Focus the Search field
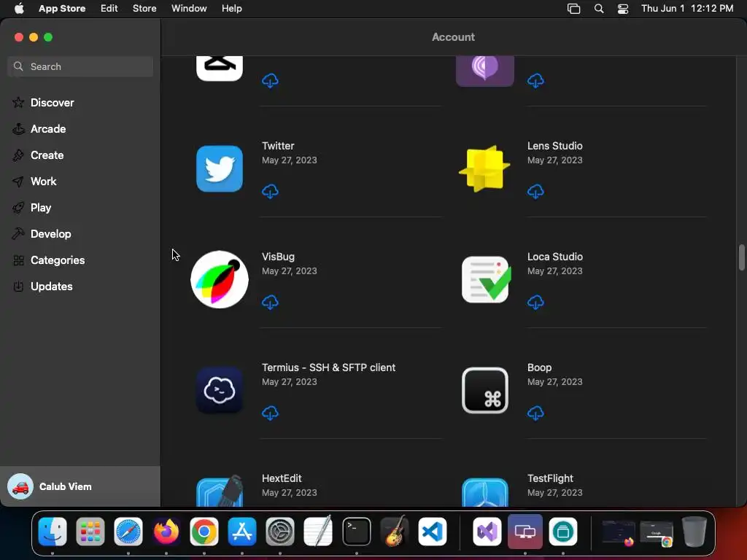Image resolution: width=747 pixels, height=560 pixels. 80,66
